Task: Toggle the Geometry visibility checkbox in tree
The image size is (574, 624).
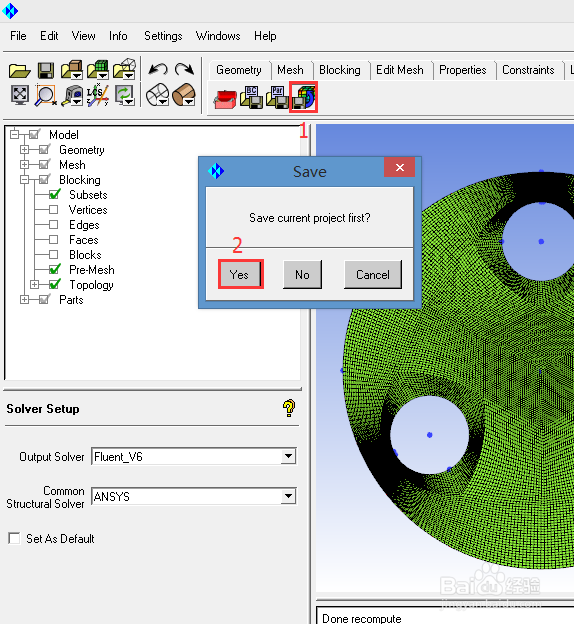Action: pyautogui.click(x=44, y=150)
